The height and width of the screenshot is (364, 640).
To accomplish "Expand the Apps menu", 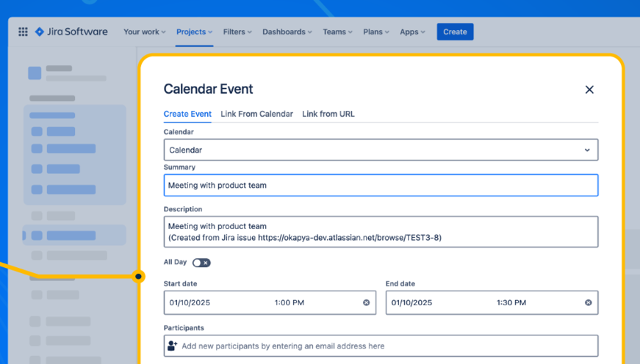I will (412, 32).
